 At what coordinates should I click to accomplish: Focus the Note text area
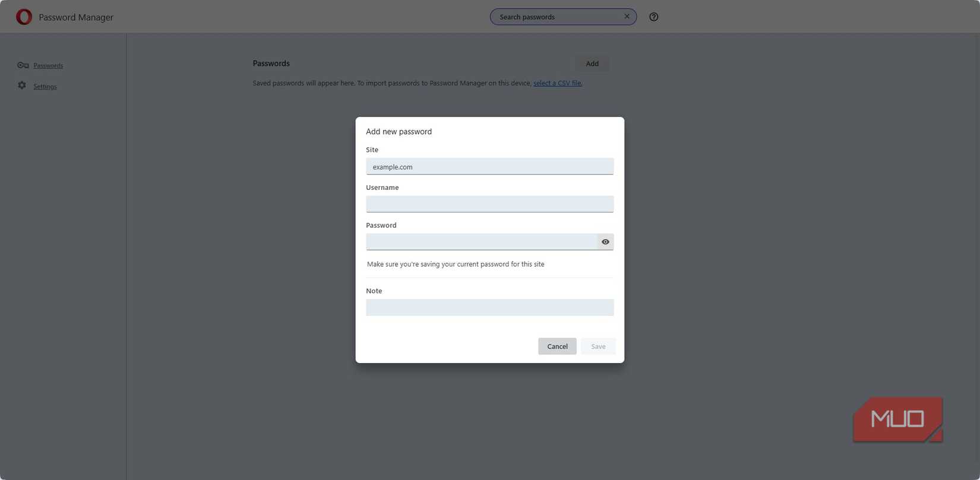[489, 307]
